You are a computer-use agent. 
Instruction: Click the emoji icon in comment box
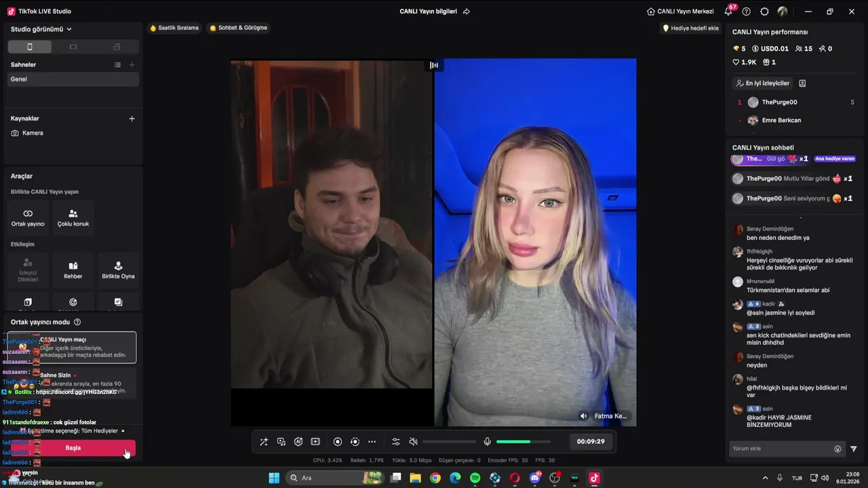click(837, 449)
